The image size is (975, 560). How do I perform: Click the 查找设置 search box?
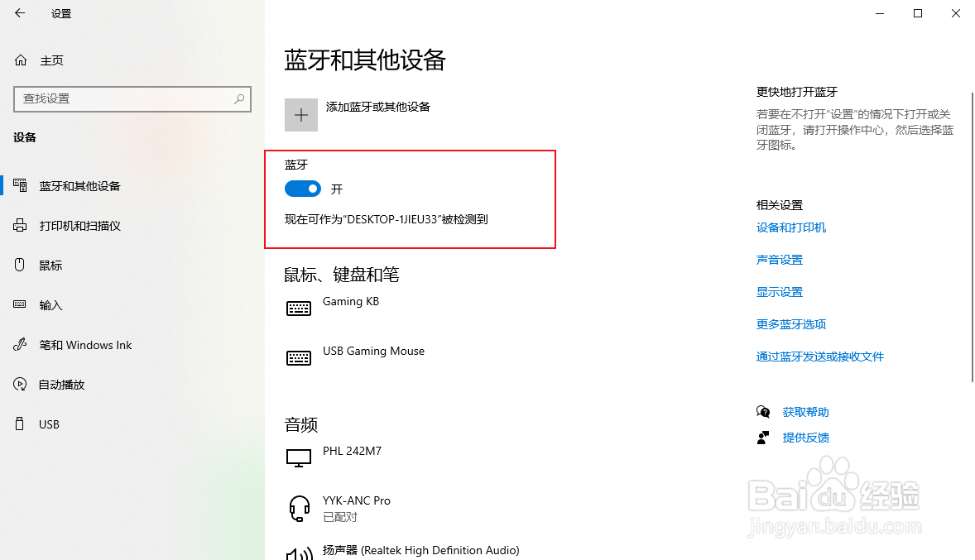click(x=132, y=99)
